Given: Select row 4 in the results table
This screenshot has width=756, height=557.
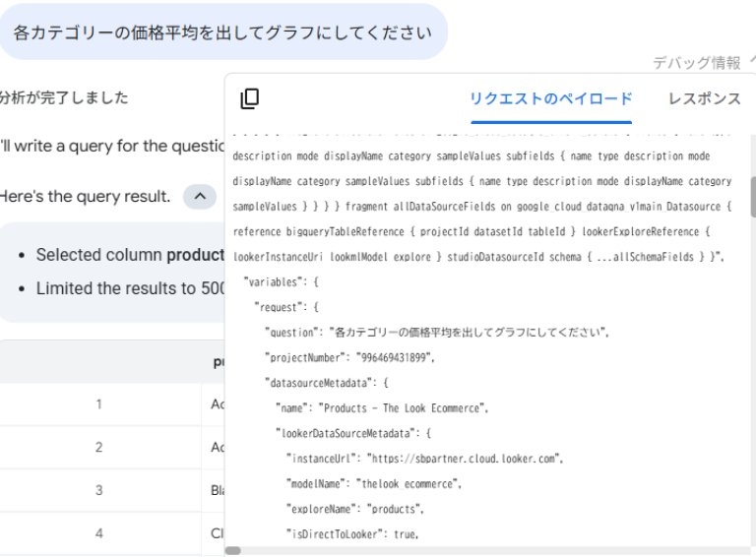Looking at the screenshot, I should click(x=98, y=533).
